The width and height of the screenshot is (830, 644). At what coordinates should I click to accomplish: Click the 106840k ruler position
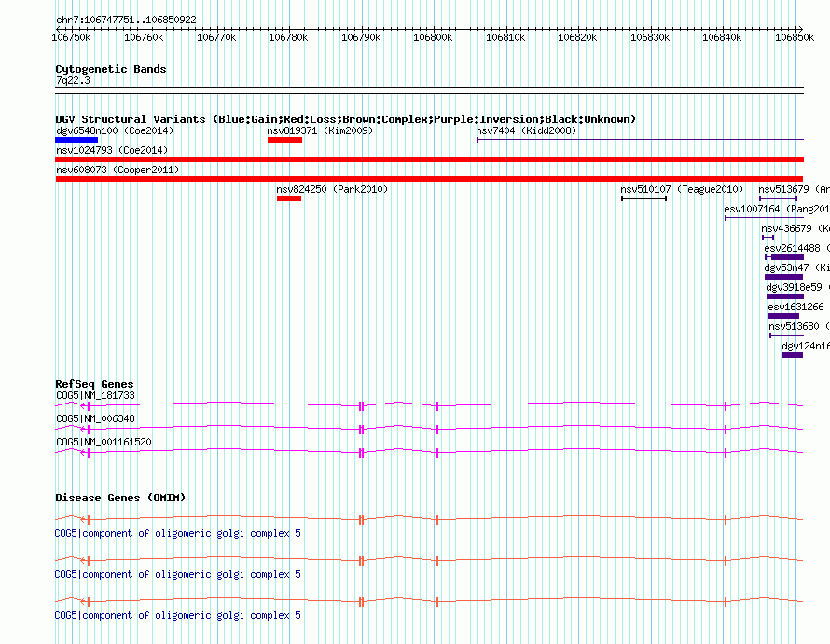722,37
